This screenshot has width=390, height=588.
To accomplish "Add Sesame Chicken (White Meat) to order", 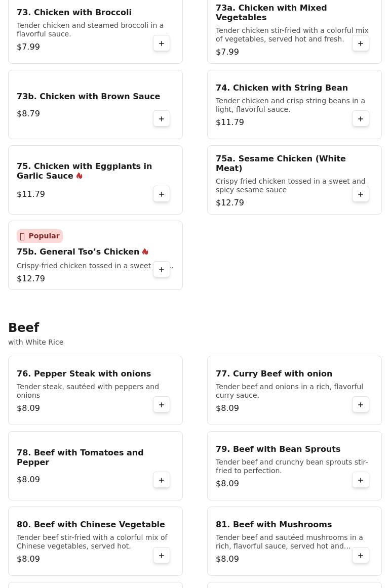I will tap(360, 194).
